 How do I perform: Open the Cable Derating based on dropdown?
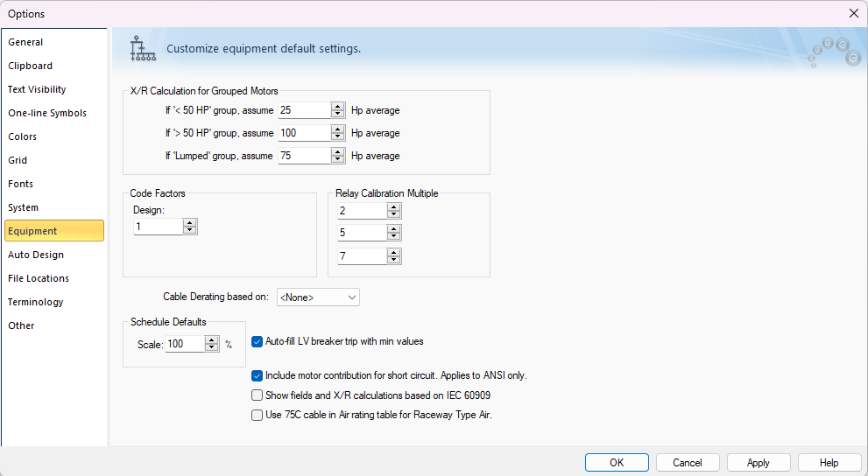(318, 297)
